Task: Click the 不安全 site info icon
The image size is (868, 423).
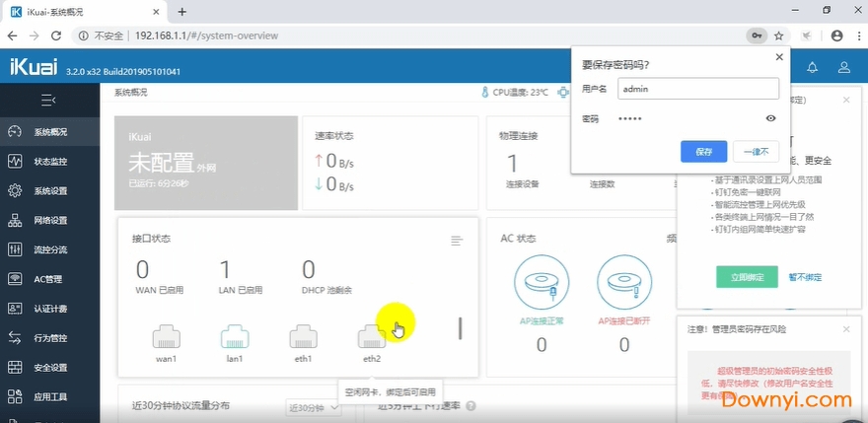Action: pos(84,35)
